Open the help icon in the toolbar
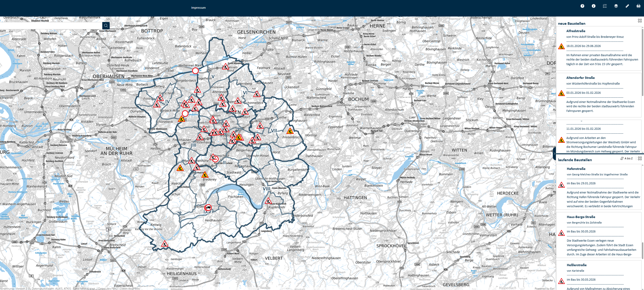Viewport: 644px width, 290px height. pyautogui.click(x=582, y=6)
